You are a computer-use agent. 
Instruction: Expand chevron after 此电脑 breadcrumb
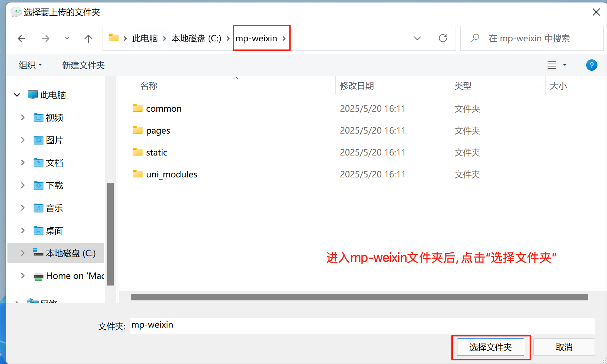tap(164, 39)
